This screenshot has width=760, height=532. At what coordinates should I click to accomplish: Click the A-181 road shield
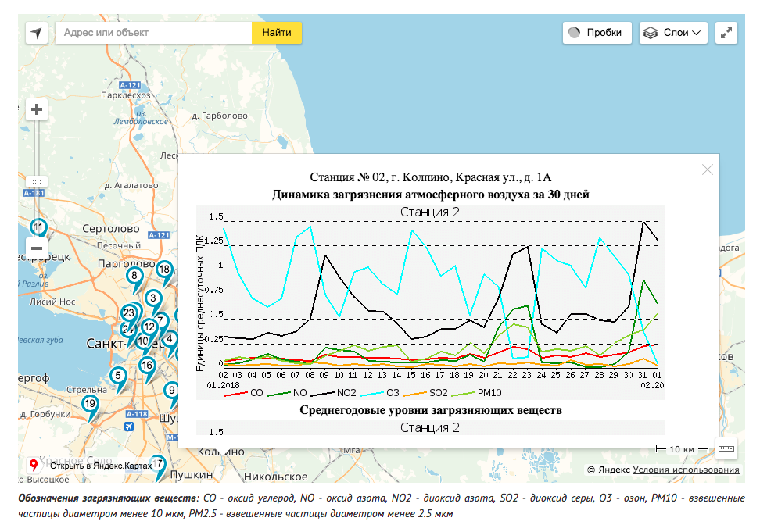(34, 193)
